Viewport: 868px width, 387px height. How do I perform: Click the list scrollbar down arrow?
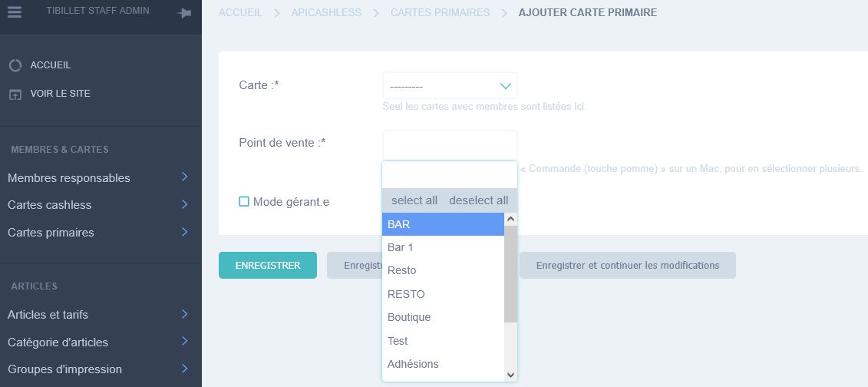tap(511, 375)
